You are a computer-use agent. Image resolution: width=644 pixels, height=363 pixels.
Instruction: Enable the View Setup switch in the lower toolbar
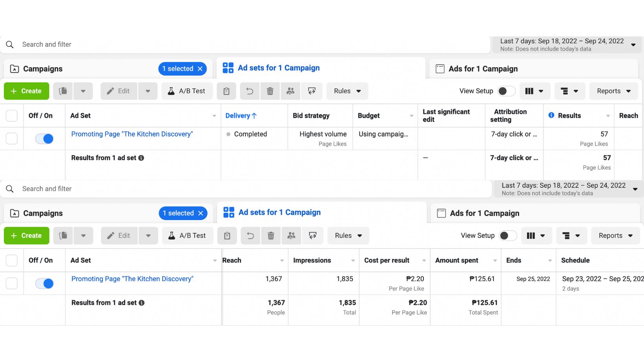[507, 236]
